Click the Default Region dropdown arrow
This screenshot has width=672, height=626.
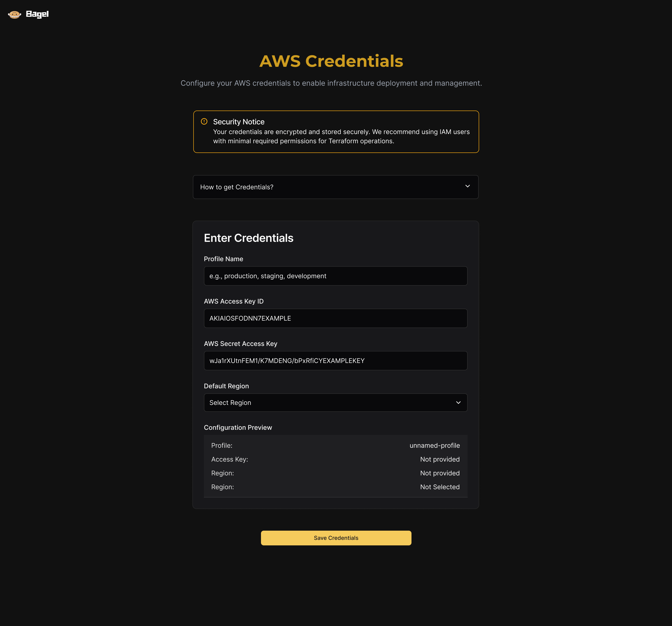pos(458,403)
